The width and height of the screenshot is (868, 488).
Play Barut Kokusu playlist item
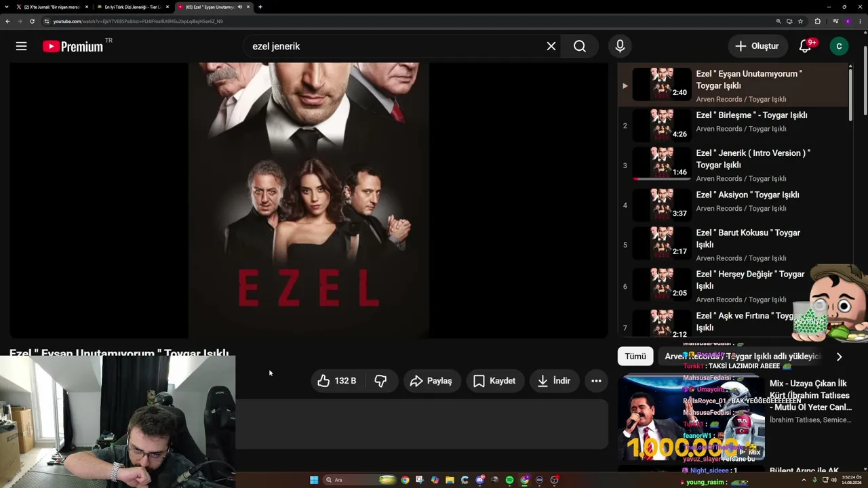tap(734, 245)
